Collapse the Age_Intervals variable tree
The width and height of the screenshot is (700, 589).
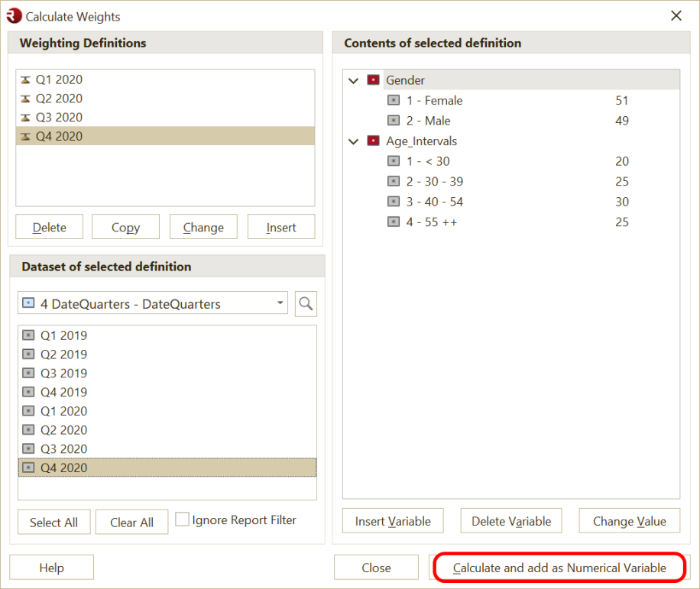point(353,141)
